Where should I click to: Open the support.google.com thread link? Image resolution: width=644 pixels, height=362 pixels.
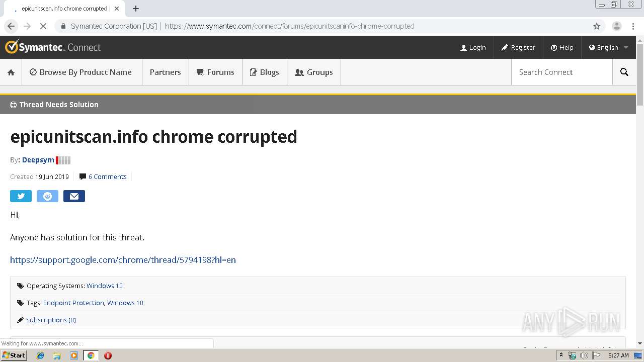(123, 260)
